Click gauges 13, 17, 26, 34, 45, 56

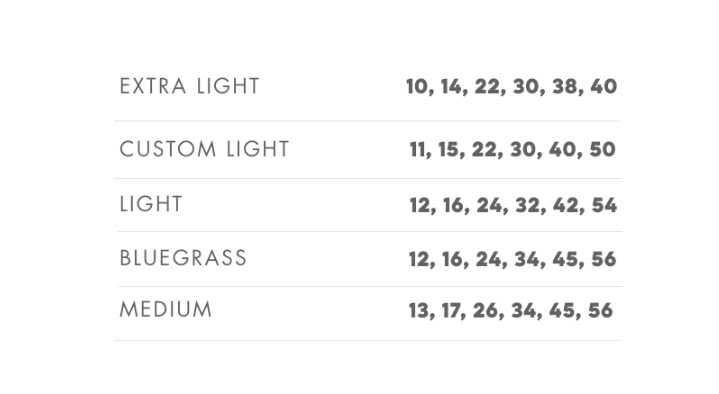tap(510, 311)
